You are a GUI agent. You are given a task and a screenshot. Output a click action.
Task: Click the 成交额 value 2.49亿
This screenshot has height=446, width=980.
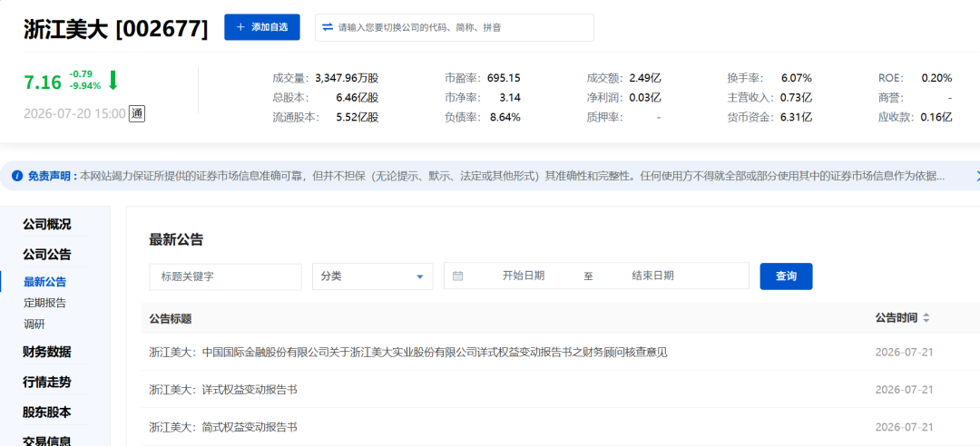645,78
